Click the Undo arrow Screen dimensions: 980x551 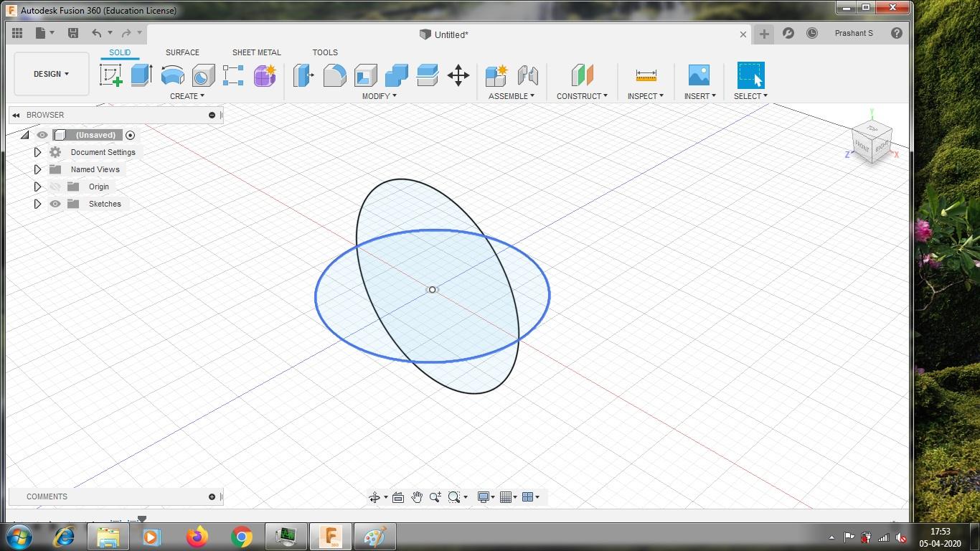click(97, 33)
